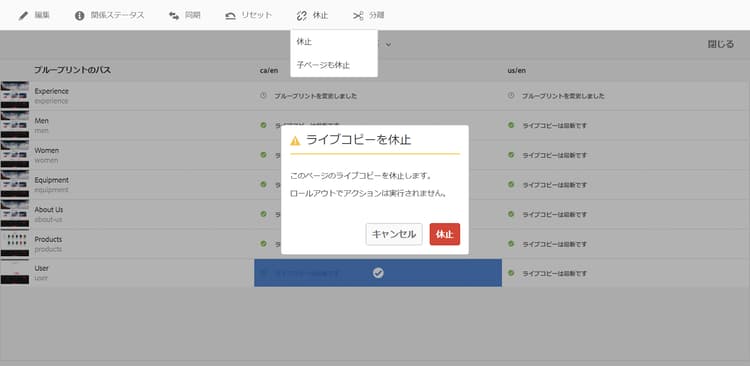
Task: Open the Men page thumbnail
Action: 15,125
